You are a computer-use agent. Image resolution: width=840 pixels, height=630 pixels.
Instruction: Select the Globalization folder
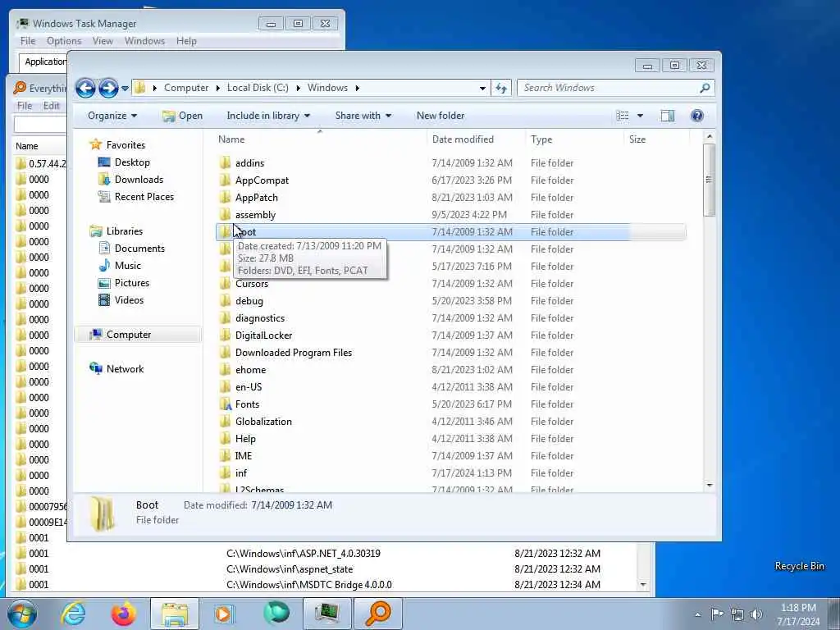click(x=263, y=421)
